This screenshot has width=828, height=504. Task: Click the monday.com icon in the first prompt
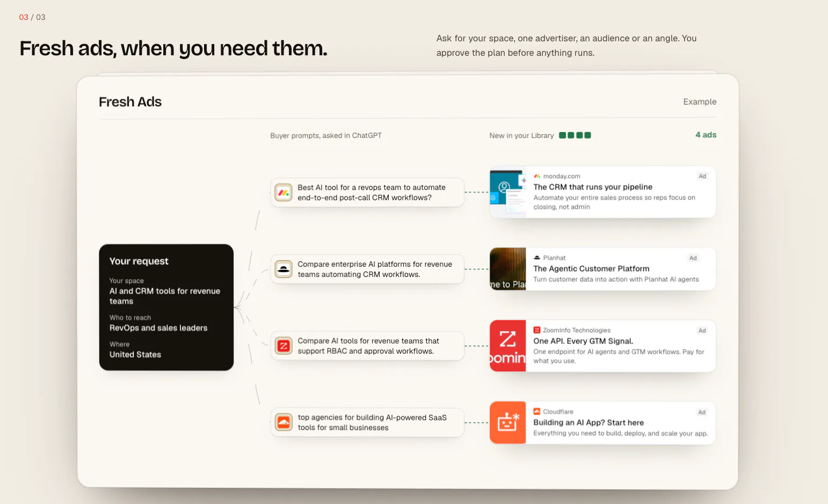[x=284, y=192]
